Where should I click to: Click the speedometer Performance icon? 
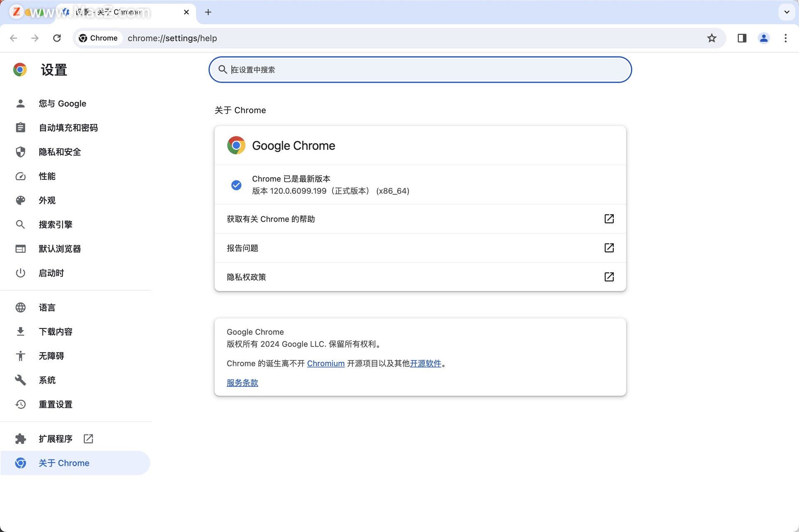pyautogui.click(x=20, y=176)
